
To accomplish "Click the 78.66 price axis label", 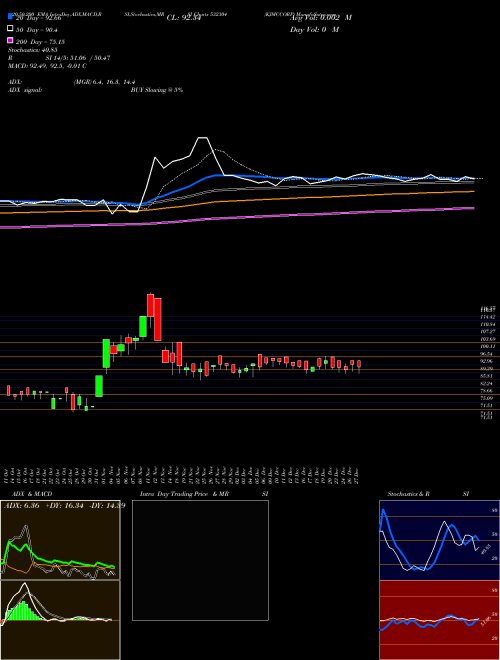I will (486, 391).
